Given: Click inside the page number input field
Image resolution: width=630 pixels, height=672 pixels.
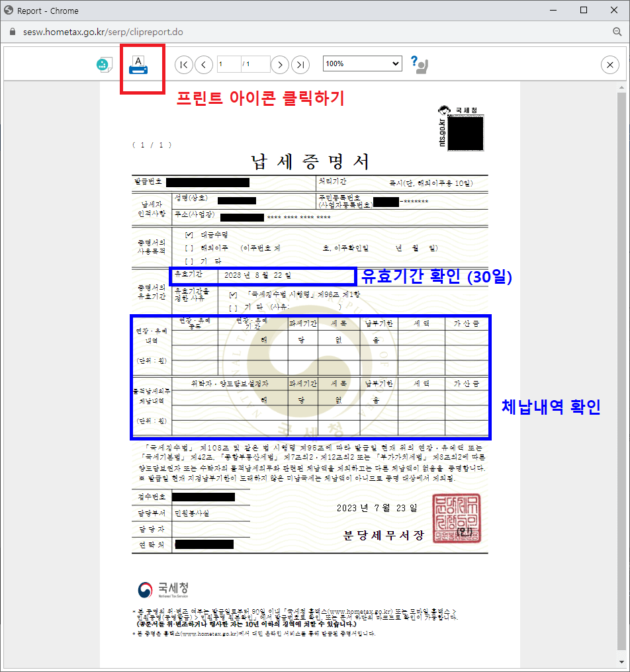Looking at the screenshot, I should point(228,64).
